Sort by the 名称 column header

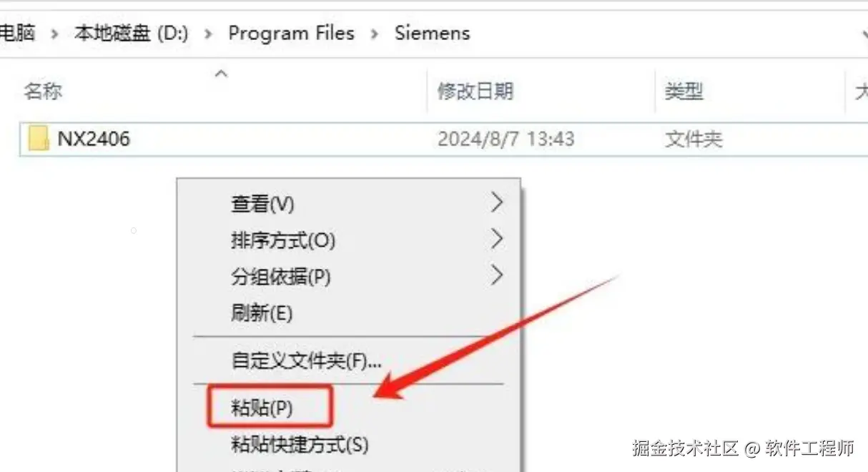[x=44, y=91]
